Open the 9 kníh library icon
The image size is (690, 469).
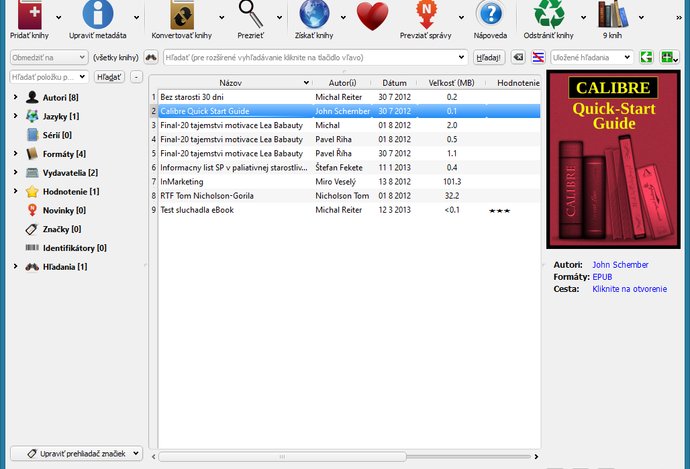pyautogui.click(x=612, y=15)
